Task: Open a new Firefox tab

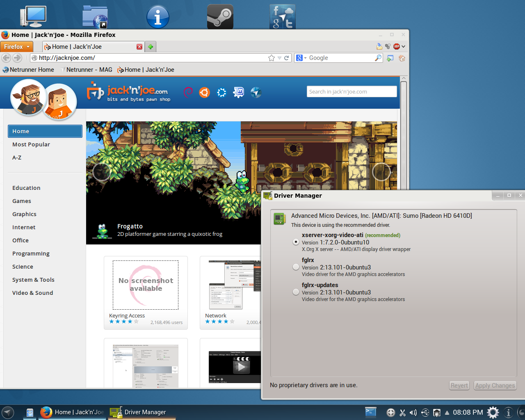Action: click(x=151, y=47)
